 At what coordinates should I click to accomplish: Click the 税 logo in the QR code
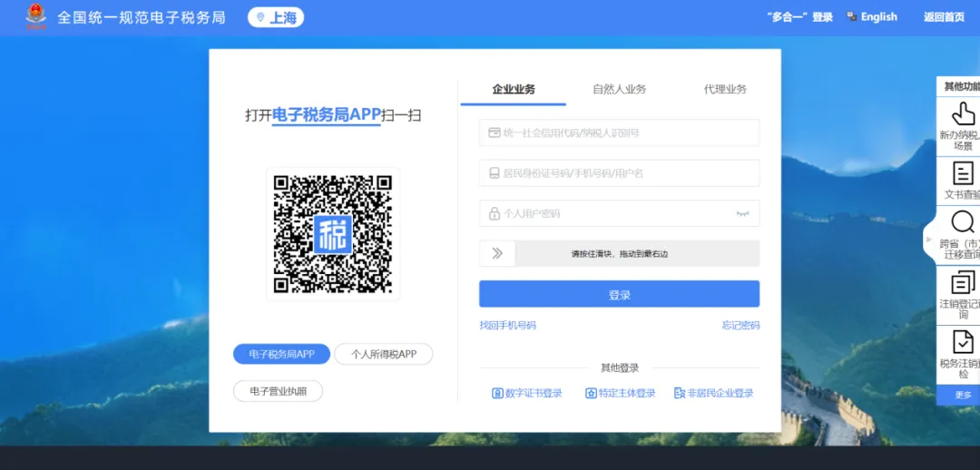click(x=333, y=234)
